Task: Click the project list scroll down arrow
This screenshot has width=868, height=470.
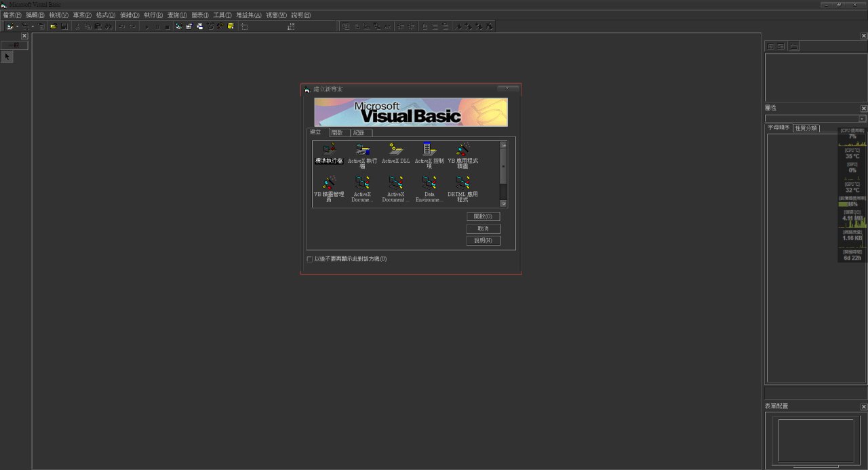Action: pos(503,203)
